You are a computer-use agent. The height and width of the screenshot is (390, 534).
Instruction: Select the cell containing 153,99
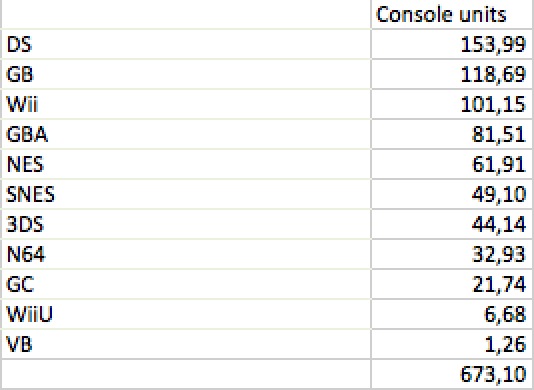click(452, 44)
